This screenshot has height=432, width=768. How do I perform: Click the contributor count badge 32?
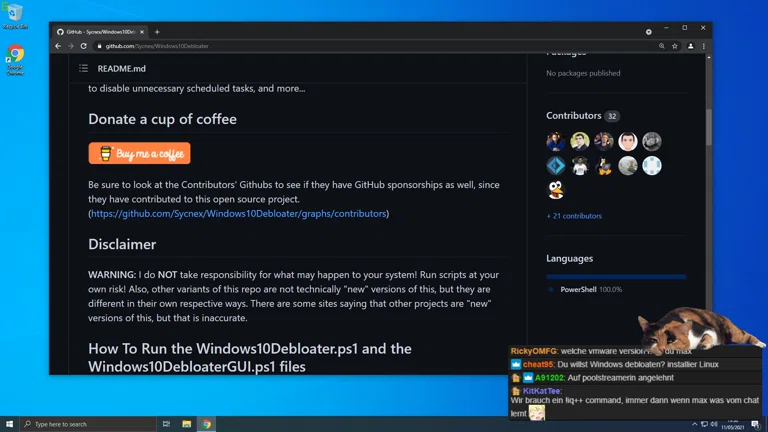pyautogui.click(x=612, y=116)
